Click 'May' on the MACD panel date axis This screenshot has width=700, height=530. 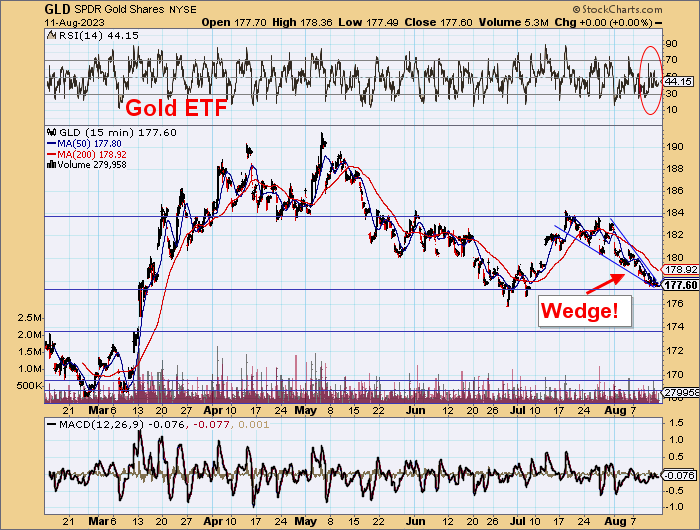pos(306,521)
